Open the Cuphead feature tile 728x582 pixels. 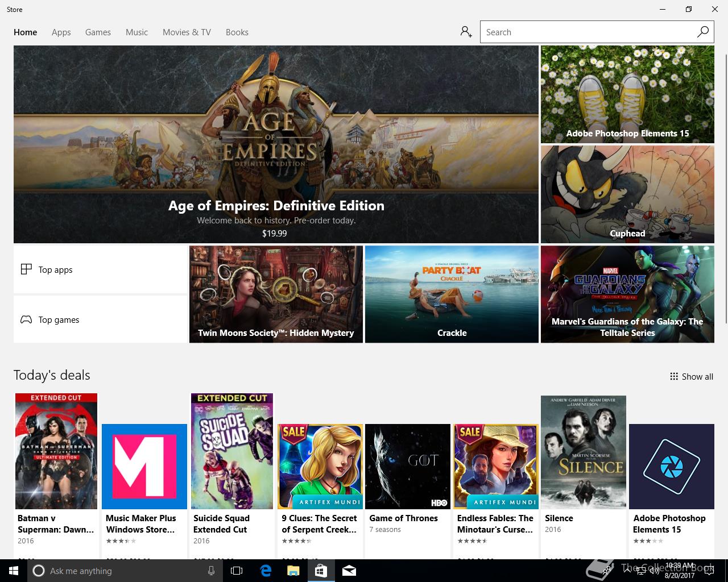(x=627, y=194)
